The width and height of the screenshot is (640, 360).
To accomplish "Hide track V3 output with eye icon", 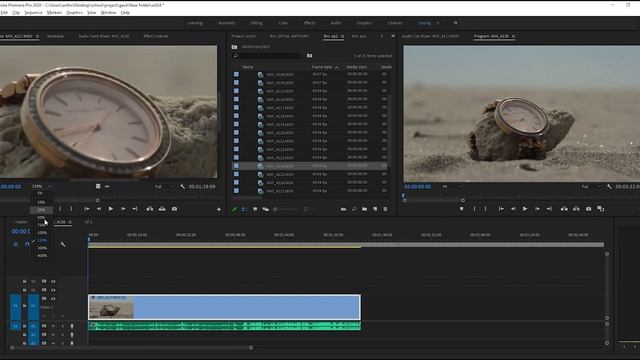I will click(53, 282).
